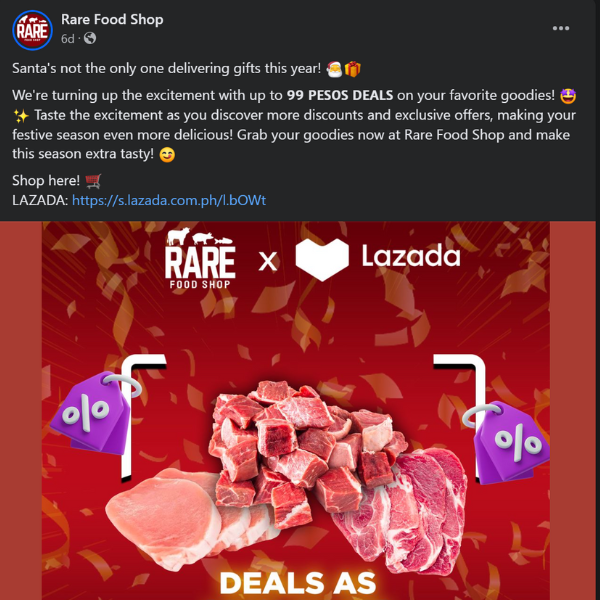
Task: Click the shopping cart emoji beside Shop here
Action: (93, 181)
